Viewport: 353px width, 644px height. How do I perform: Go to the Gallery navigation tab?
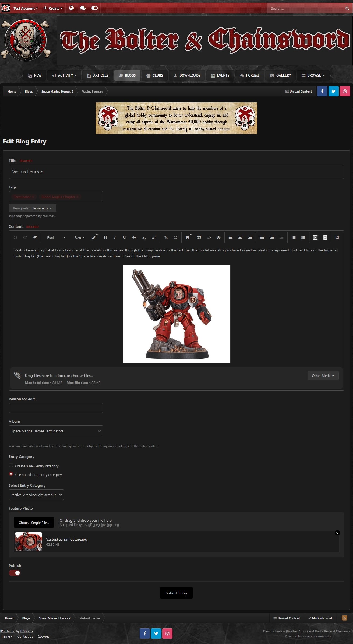[280, 75]
